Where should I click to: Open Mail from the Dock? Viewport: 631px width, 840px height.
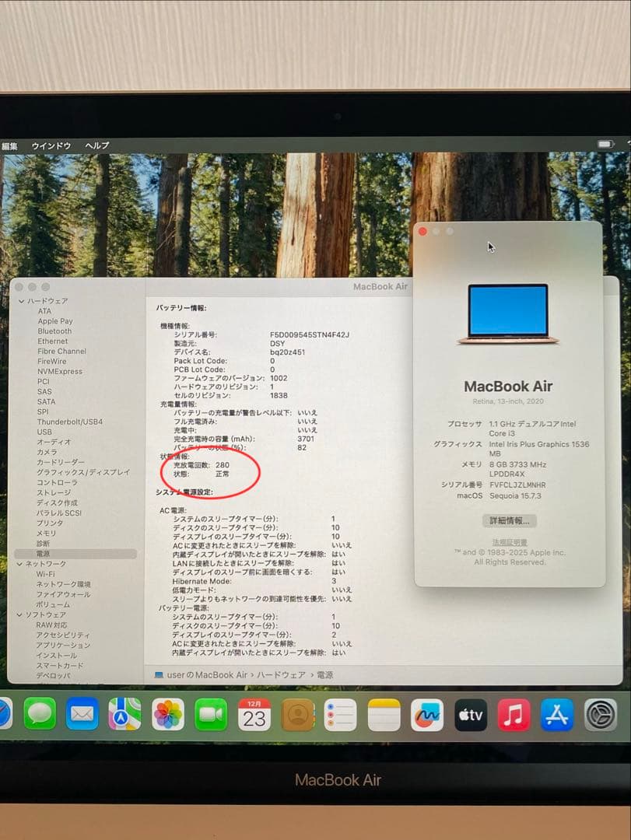pyautogui.click(x=81, y=713)
